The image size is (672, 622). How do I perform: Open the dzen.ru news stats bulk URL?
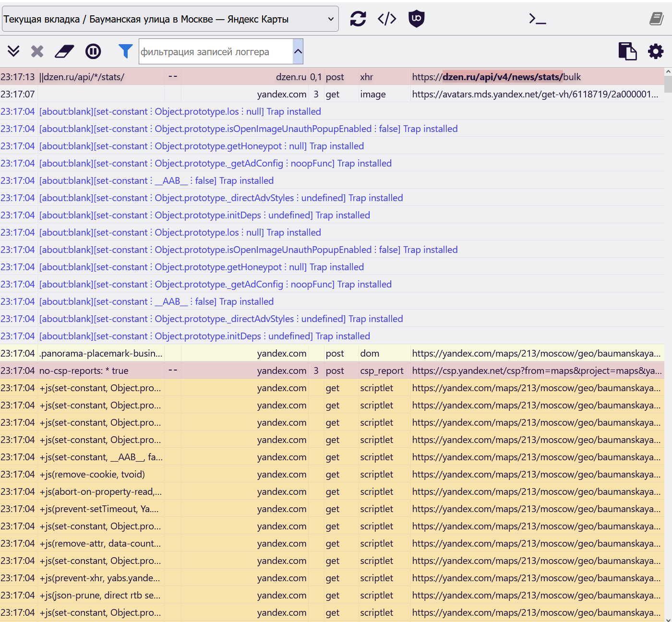tap(496, 77)
